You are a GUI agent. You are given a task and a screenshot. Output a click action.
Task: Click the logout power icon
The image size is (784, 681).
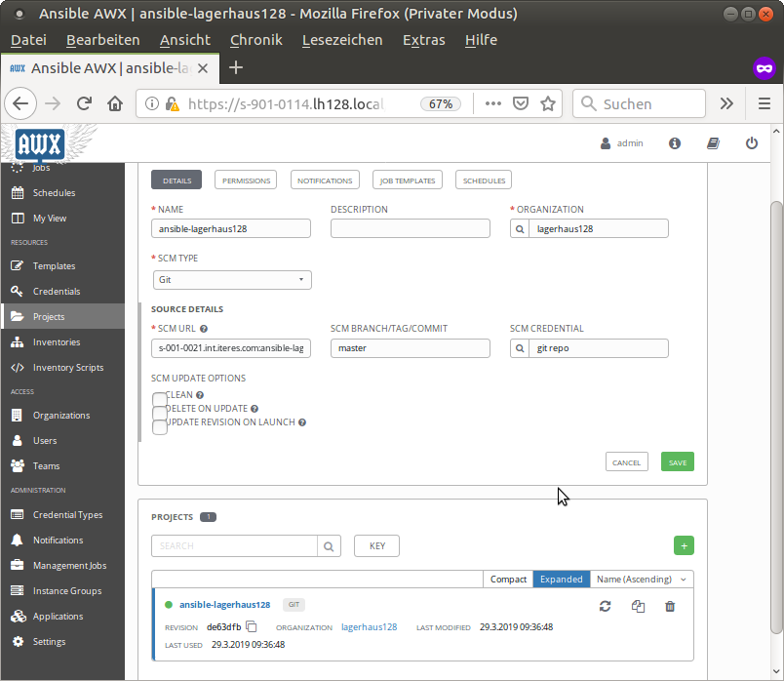(x=752, y=143)
